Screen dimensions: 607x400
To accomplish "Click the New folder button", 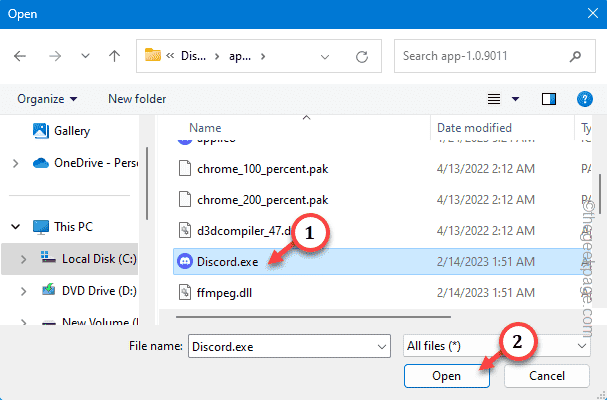I will 137,99.
